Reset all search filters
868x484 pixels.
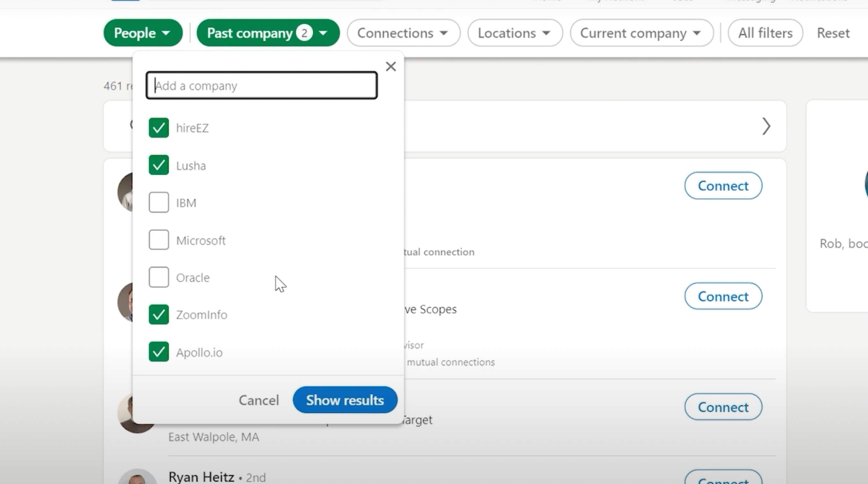pos(833,33)
